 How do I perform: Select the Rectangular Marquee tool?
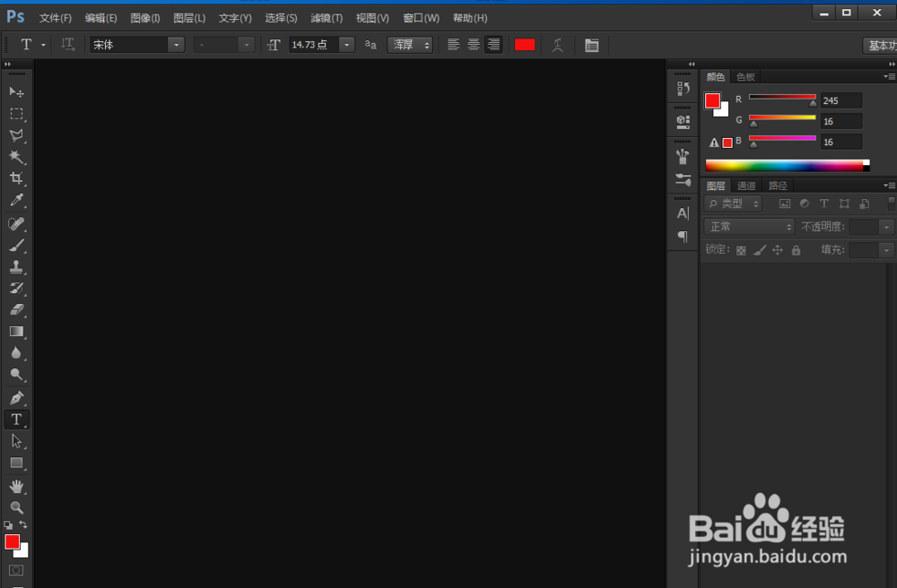click(x=16, y=114)
